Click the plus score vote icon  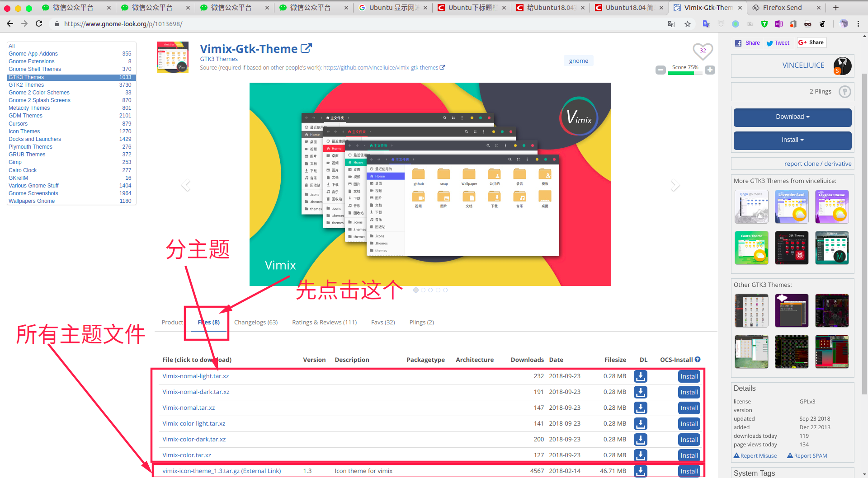pos(710,70)
